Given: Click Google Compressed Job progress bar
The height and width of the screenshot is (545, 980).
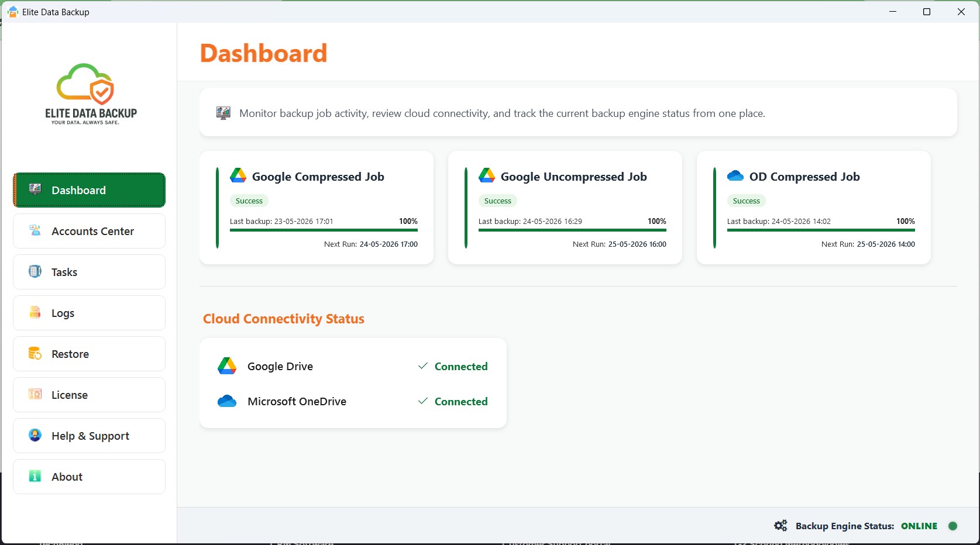Looking at the screenshot, I should click(x=324, y=230).
